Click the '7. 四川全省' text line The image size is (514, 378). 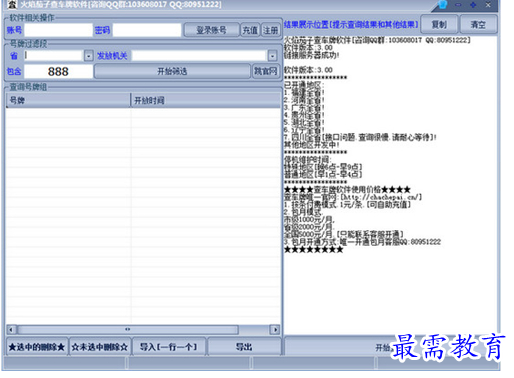pyautogui.click(x=360, y=137)
